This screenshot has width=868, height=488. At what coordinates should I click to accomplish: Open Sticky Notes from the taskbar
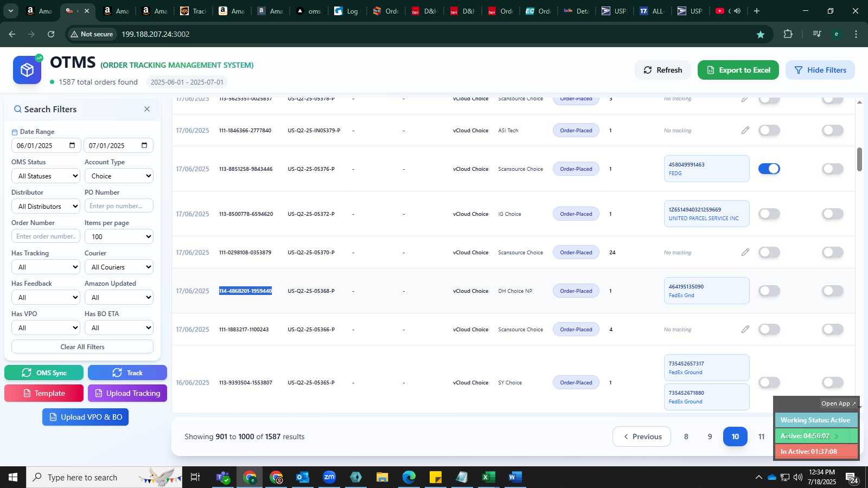coord(436,477)
